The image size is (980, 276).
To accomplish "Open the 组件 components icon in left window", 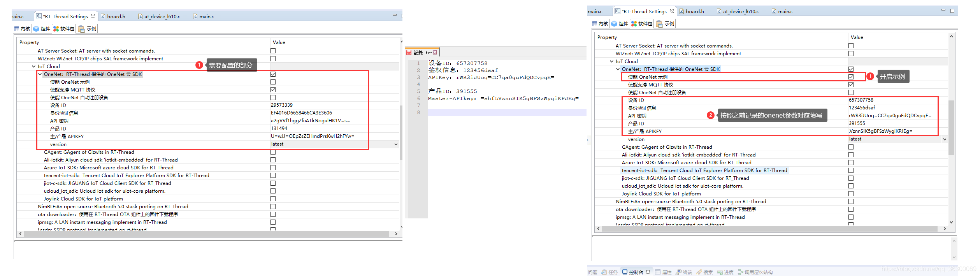I will pos(36,29).
